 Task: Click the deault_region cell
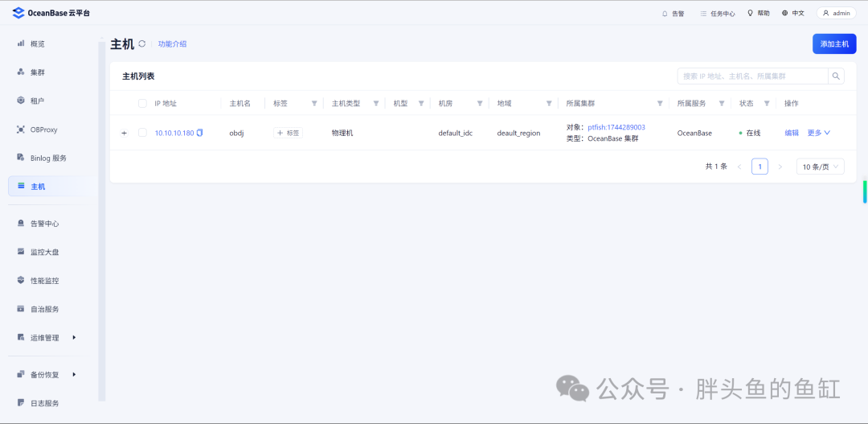(x=518, y=133)
